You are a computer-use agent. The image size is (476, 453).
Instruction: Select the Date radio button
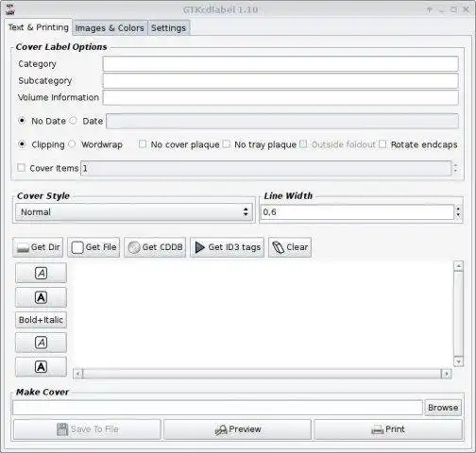point(73,121)
